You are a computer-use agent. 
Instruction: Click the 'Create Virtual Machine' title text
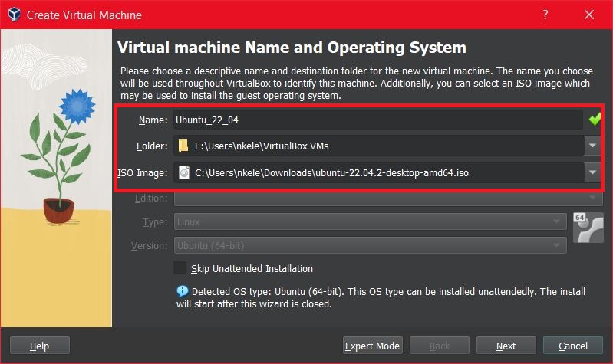point(84,15)
